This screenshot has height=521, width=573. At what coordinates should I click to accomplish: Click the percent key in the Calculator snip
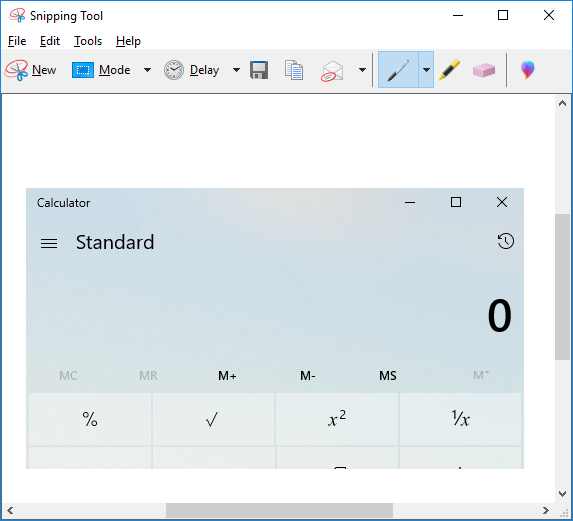click(90, 419)
